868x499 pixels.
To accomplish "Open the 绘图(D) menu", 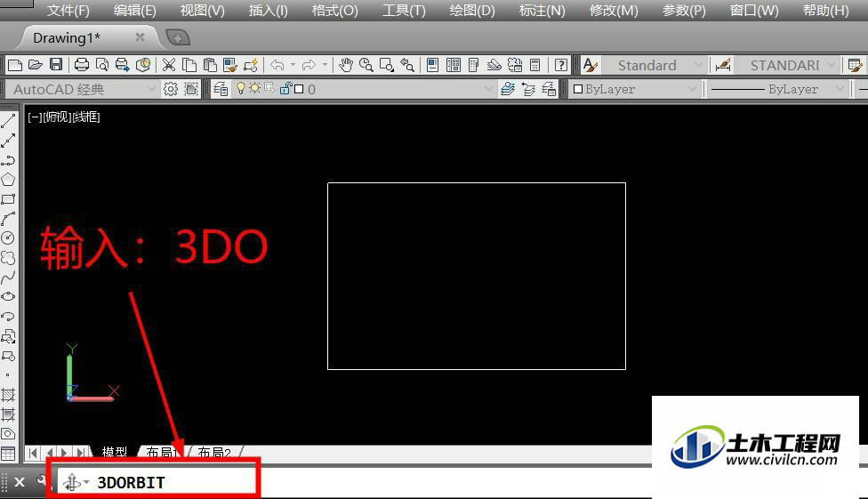I will click(472, 10).
